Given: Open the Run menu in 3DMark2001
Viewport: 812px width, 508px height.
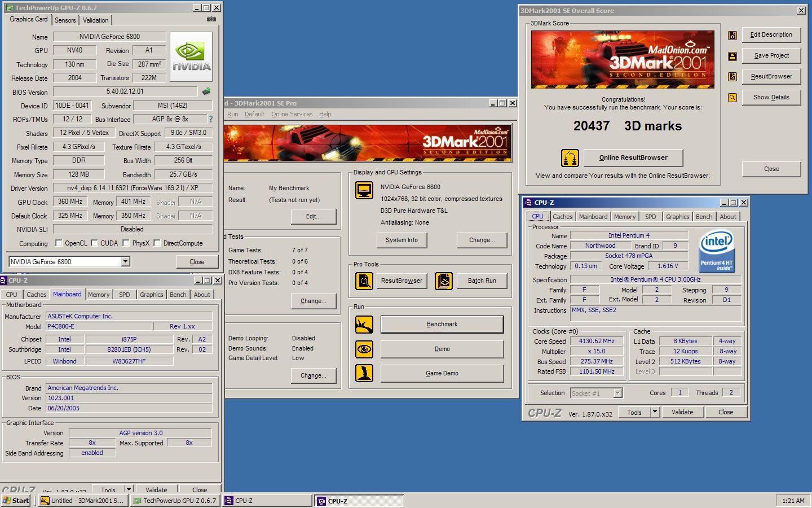Looking at the screenshot, I should [233, 114].
